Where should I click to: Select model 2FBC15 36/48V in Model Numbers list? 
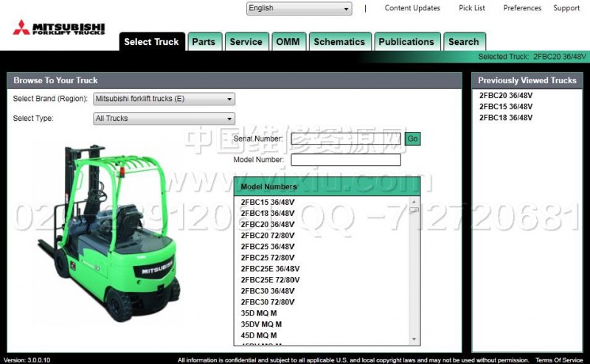pos(268,203)
